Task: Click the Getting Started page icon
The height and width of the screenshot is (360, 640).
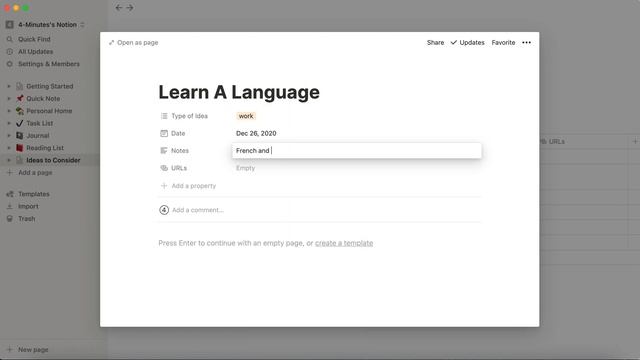Action: point(20,86)
